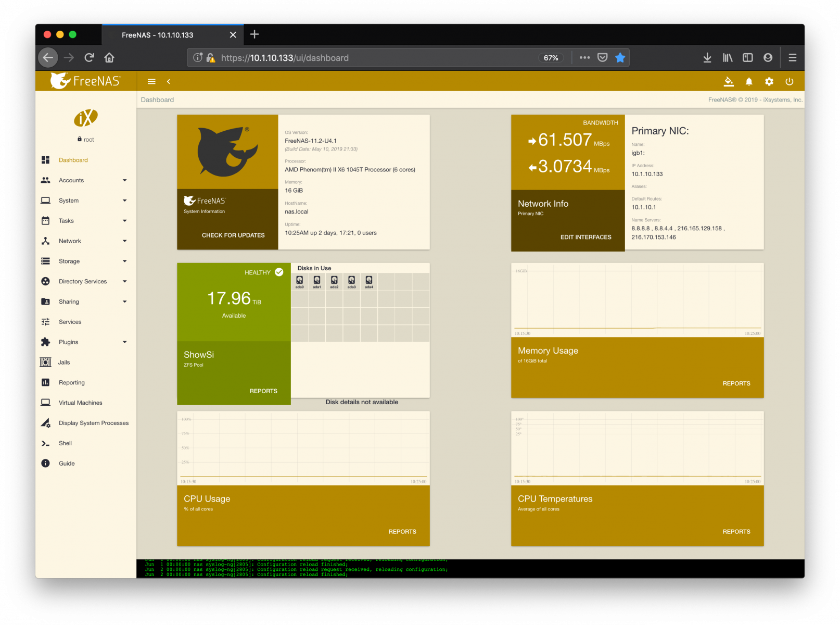Open the settings gear in header

(x=769, y=81)
